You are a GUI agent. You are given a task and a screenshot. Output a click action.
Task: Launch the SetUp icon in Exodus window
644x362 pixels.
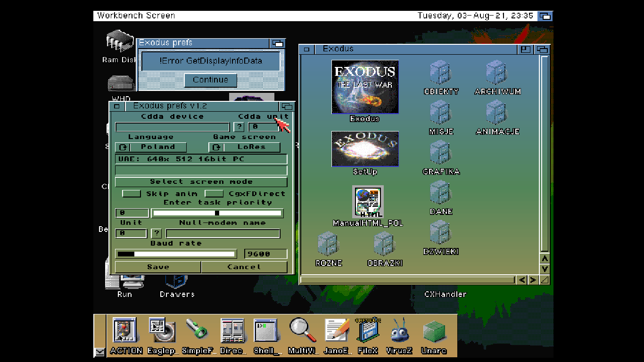[x=365, y=149]
